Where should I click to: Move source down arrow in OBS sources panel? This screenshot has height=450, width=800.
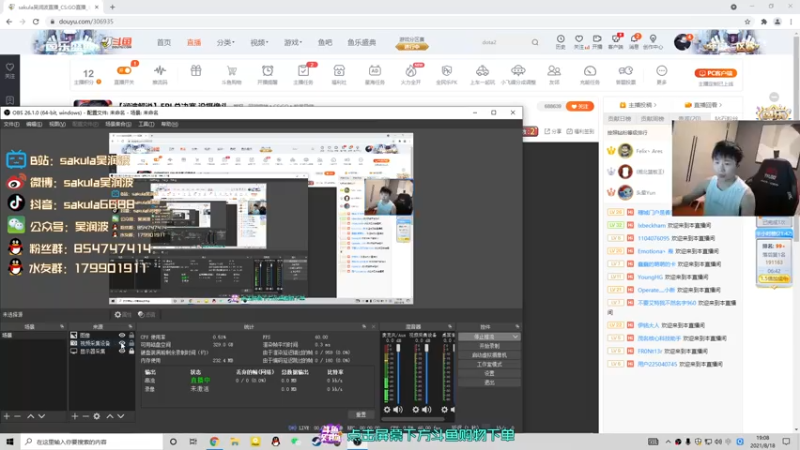click(x=121, y=416)
